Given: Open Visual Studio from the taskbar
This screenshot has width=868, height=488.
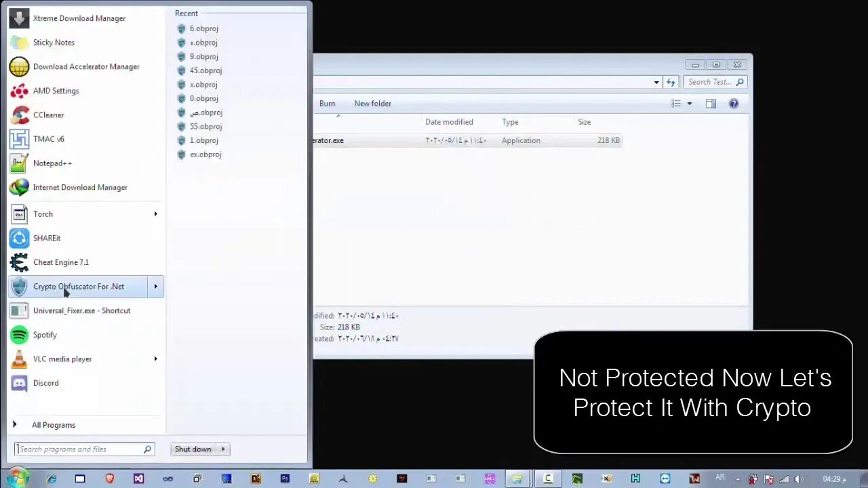Looking at the screenshot, I should [x=139, y=479].
